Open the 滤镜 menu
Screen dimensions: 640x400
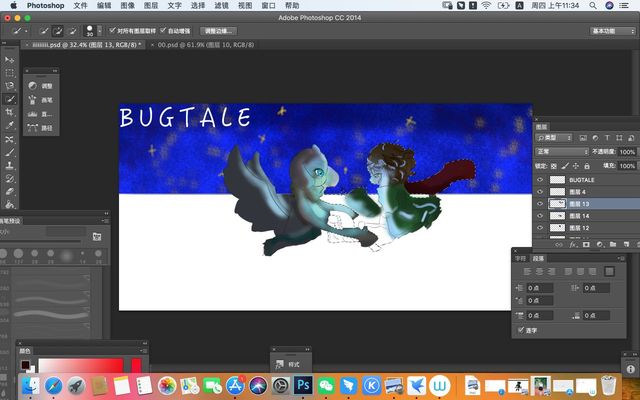tap(221, 6)
